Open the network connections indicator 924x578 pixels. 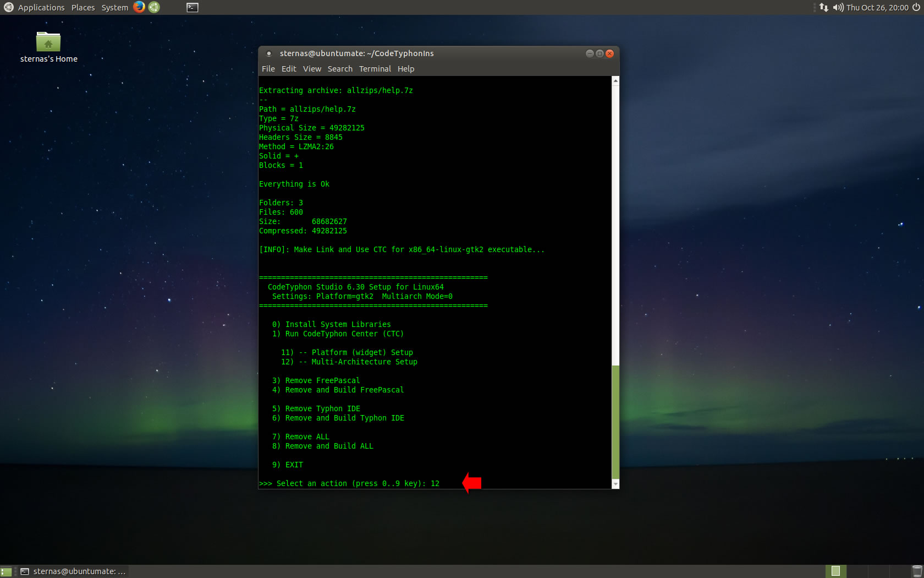coord(823,7)
